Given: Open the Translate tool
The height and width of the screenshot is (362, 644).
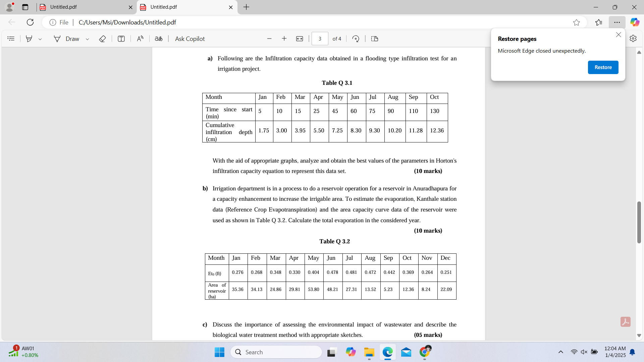Looking at the screenshot, I should click(159, 39).
